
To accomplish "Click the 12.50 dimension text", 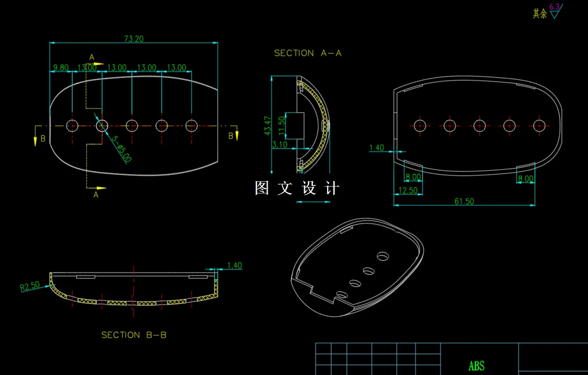I will coord(408,190).
